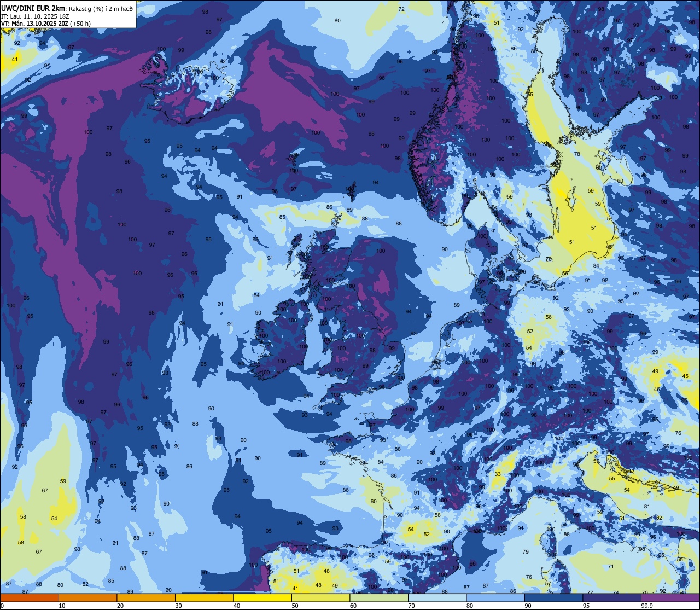Viewport: 700px width, 610px height.
Task: Click the 'VT: Mán. 13.10.2025 20Z' line
Action: [34, 24]
